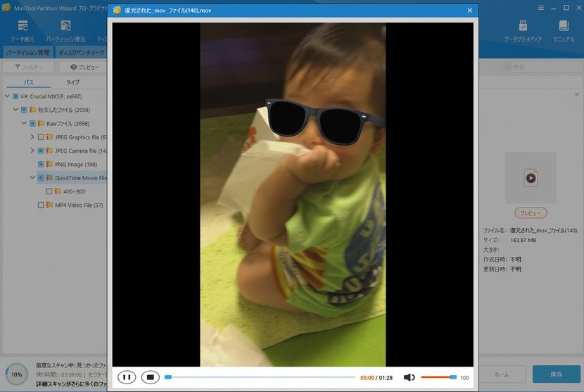
Task: Collapse the Rawファイル (2698) node
Action: pyautogui.click(x=24, y=123)
